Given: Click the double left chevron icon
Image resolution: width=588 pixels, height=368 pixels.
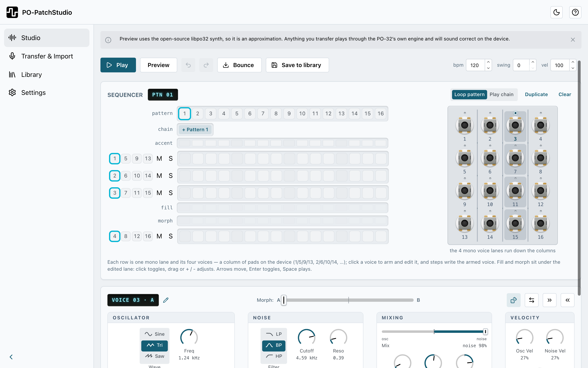Looking at the screenshot, I should [568, 300].
